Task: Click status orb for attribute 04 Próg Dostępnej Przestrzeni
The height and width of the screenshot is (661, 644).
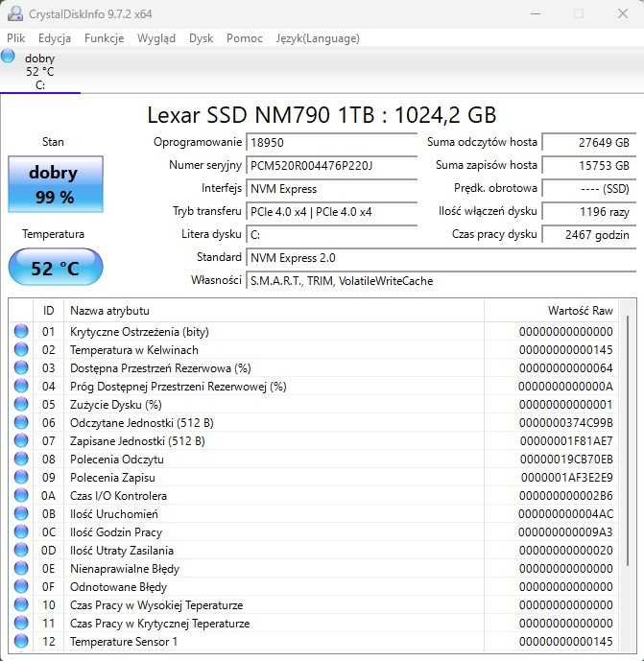Action: [21, 387]
